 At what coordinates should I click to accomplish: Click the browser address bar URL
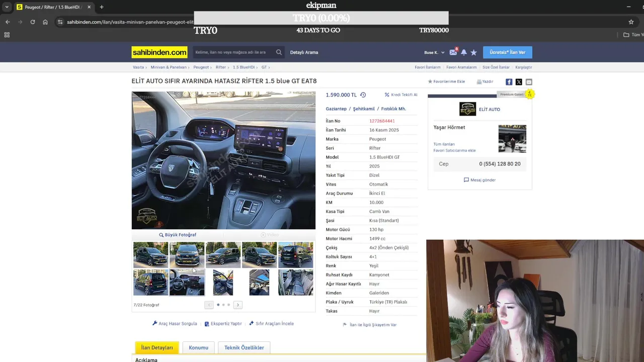(x=130, y=22)
